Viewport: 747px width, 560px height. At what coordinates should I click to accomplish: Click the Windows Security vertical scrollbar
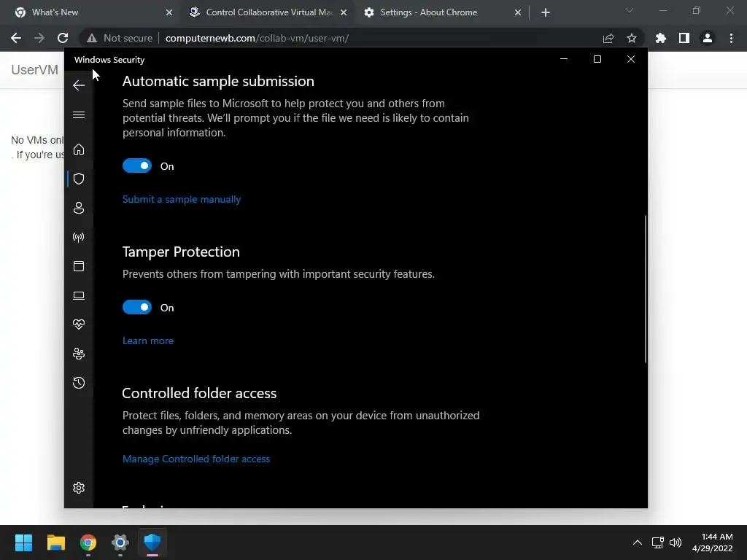646,289
